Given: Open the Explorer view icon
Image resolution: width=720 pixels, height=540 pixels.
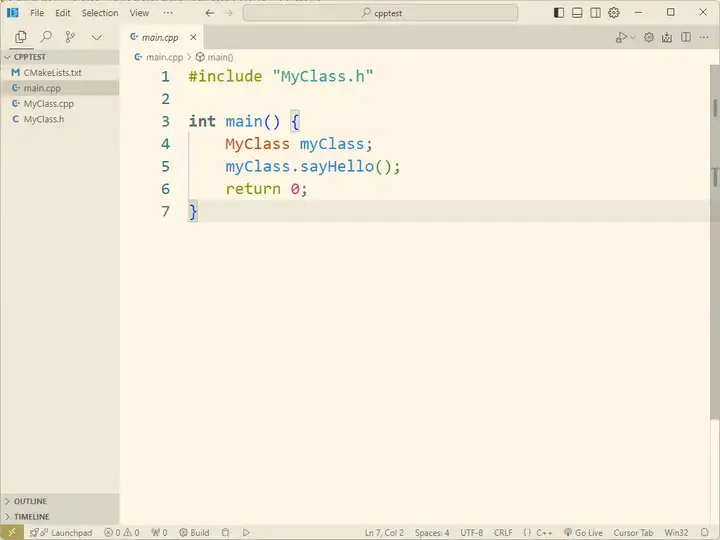Looking at the screenshot, I should [x=21, y=37].
